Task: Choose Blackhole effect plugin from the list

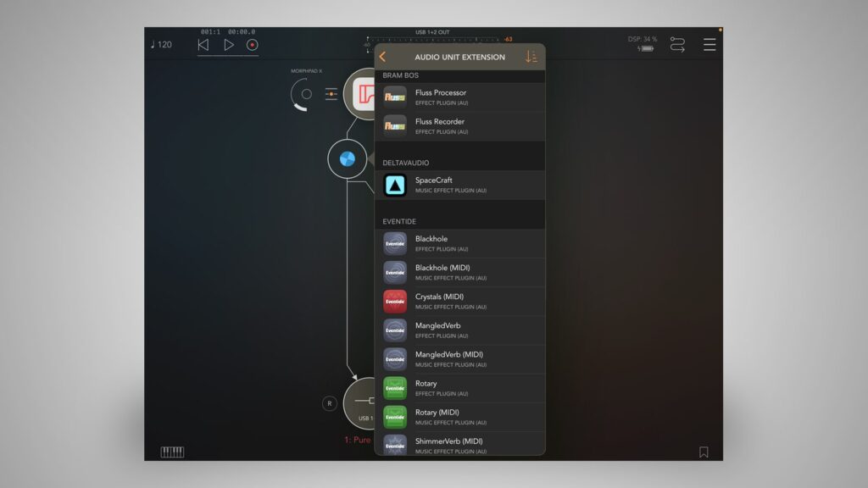Action: 459,243
